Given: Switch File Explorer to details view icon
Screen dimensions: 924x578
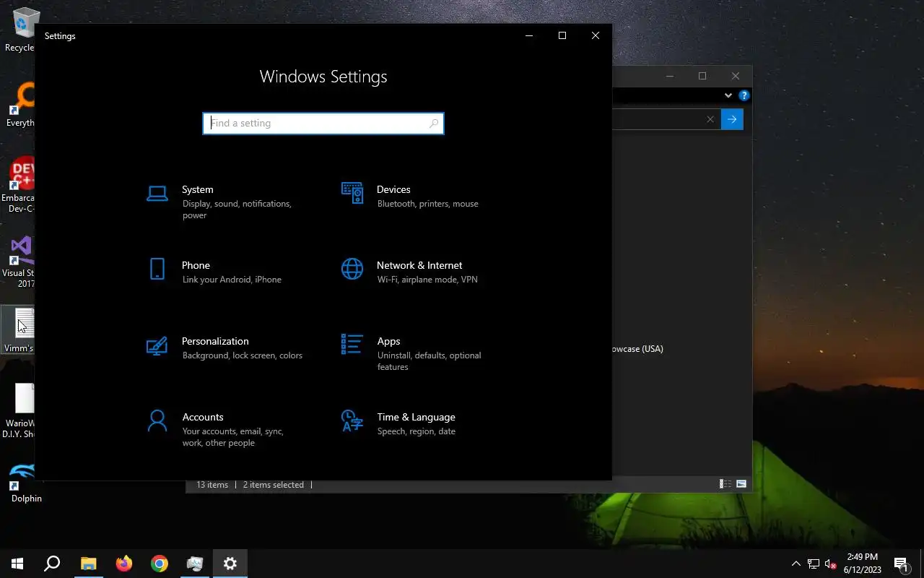Looking at the screenshot, I should click(725, 484).
